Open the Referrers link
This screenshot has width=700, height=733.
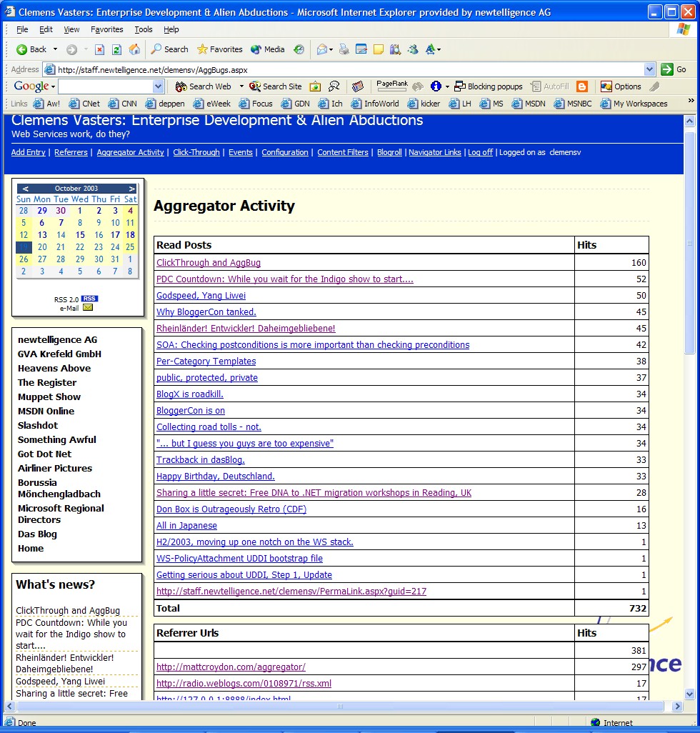coord(71,152)
